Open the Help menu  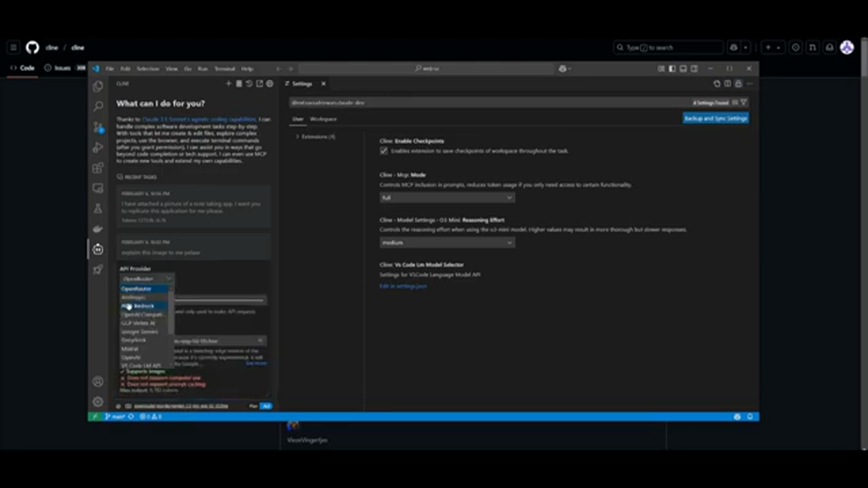click(x=248, y=68)
